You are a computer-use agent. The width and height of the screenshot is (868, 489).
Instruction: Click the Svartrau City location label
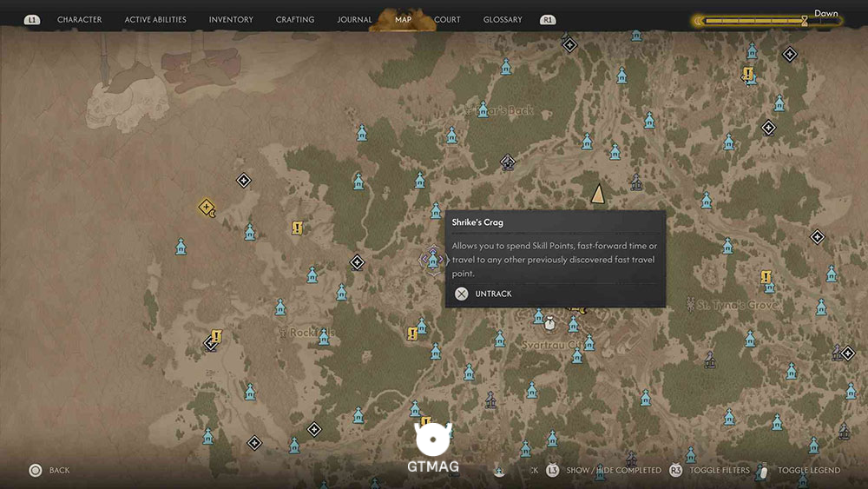point(551,345)
